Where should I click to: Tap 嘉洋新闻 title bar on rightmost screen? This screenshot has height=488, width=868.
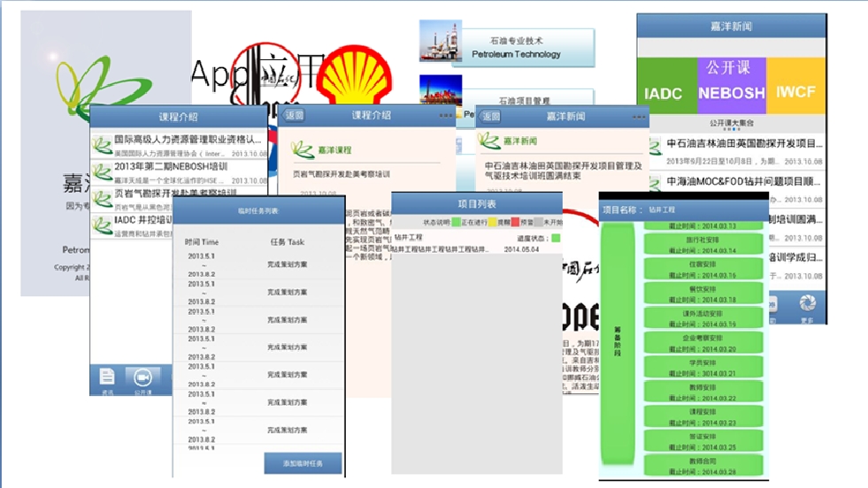tap(731, 26)
